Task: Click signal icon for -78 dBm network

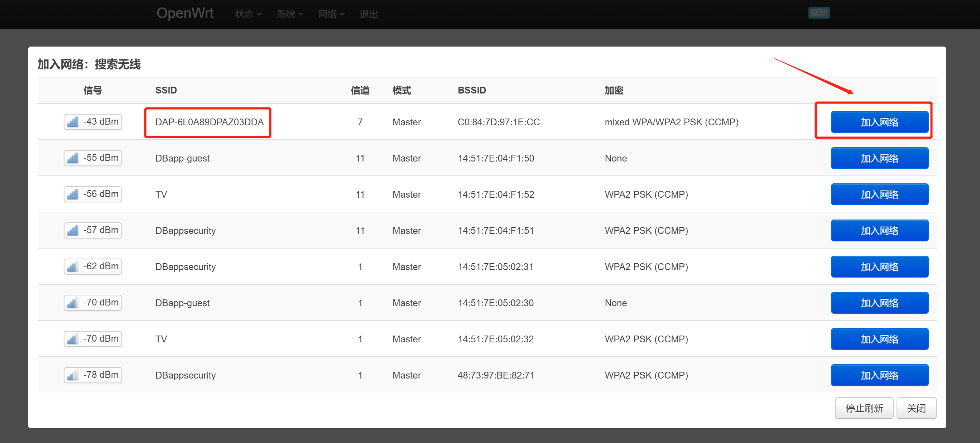Action: 72,375
